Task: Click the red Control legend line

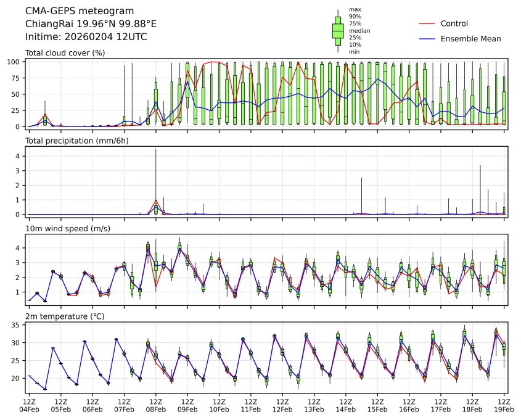Action: (x=427, y=24)
